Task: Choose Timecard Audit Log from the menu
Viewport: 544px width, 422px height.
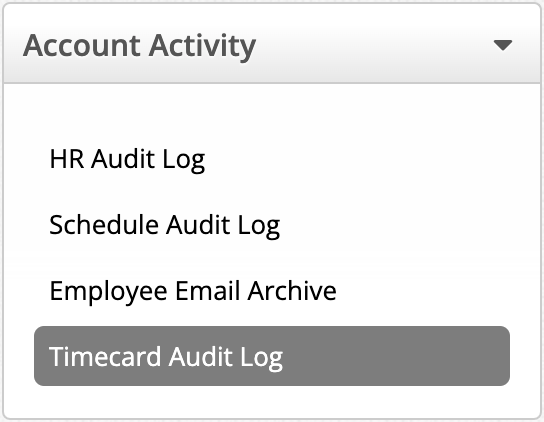Action: coord(272,356)
